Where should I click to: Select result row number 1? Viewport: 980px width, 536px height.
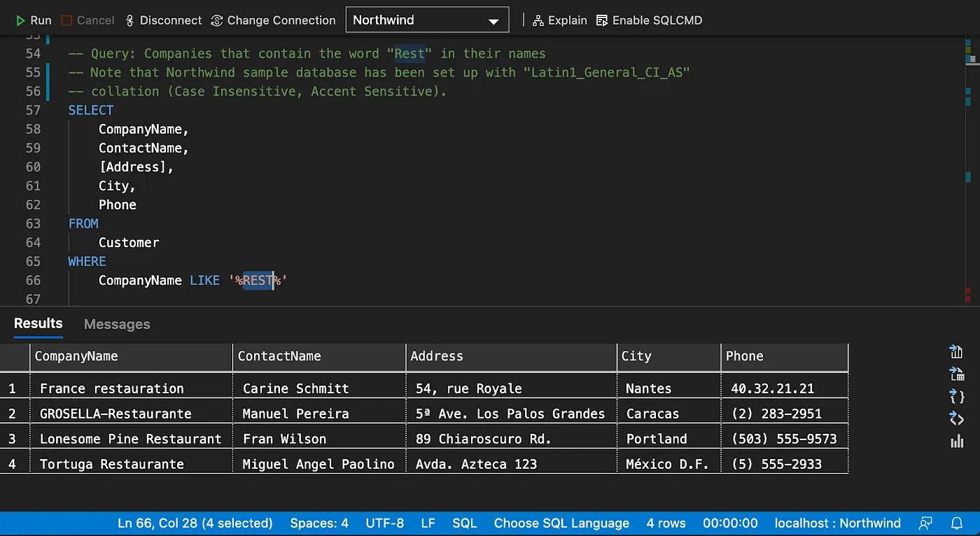tap(13, 388)
